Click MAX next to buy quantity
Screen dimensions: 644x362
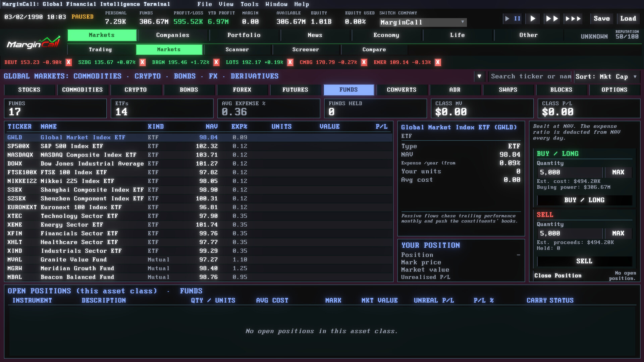coord(618,172)
